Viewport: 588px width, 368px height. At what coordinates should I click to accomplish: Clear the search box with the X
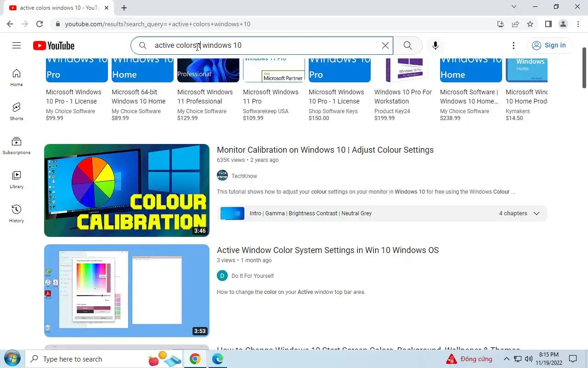click(x=385, y=45)
